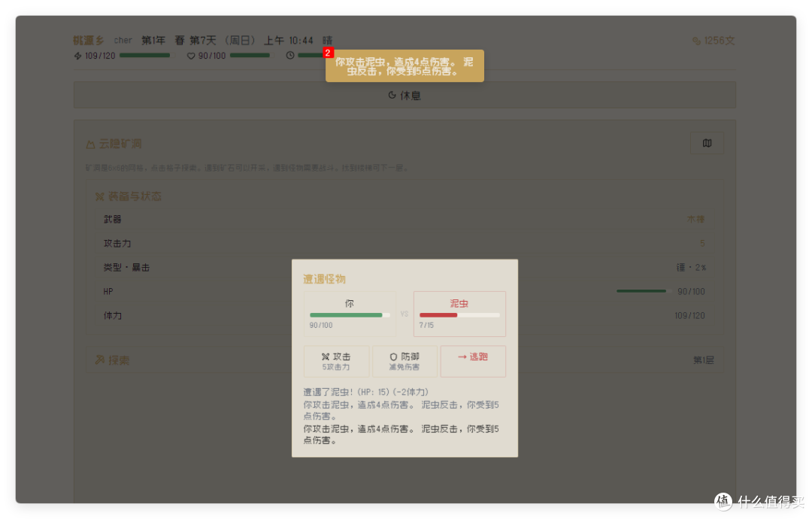The image size is (812, 519).
Task: Click the pickaxe icon beside 探索
Action: click(99, 360)
